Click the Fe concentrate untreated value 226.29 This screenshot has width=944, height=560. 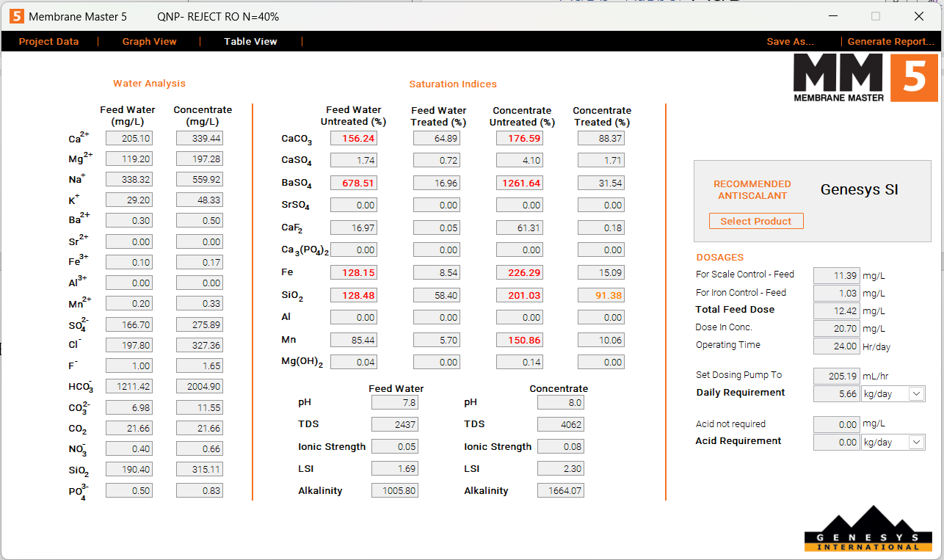click(x=520, y=272)
